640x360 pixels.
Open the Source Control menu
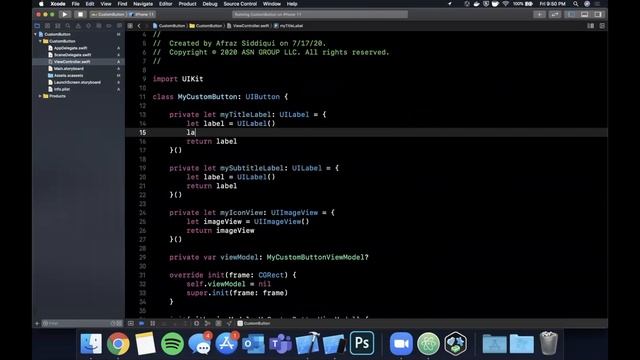pyautogui.click(x=240, y=4)
